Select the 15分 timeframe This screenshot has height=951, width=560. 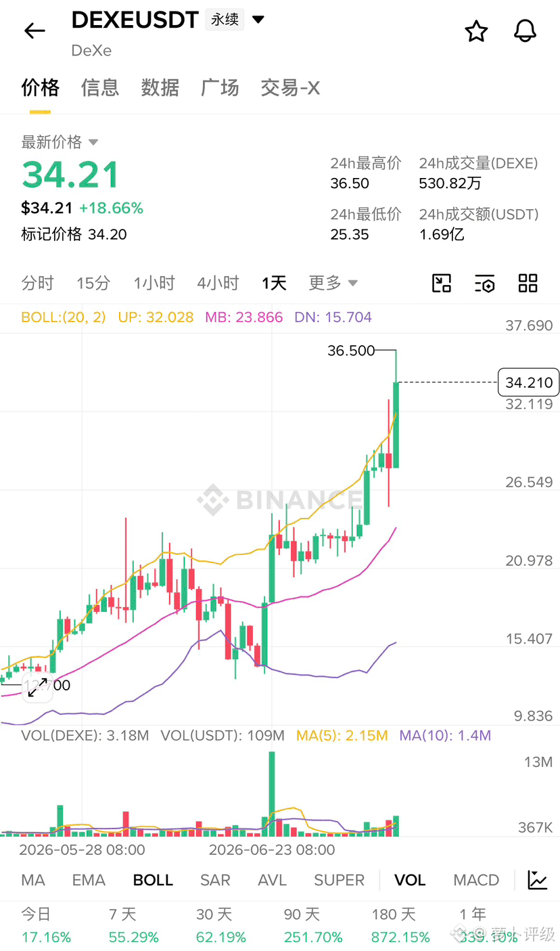click(x=93, y=283)
